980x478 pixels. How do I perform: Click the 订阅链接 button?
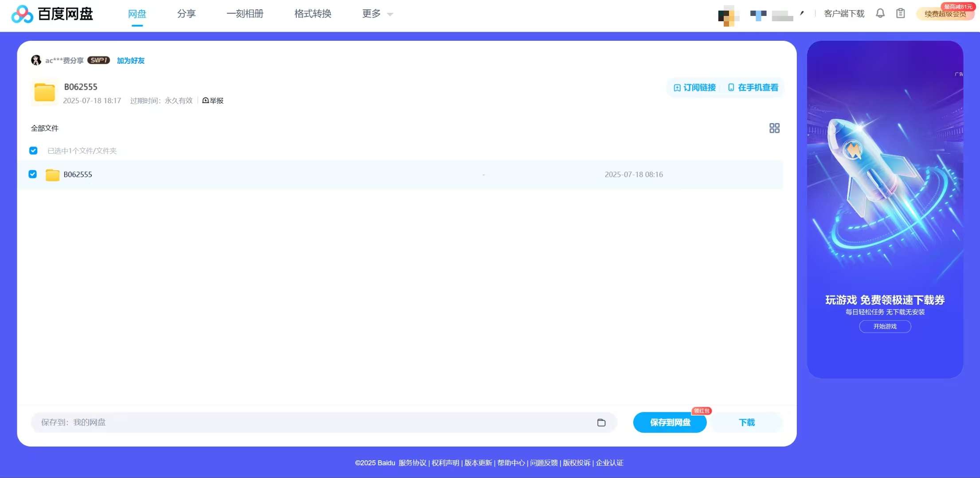pos(695,88)
